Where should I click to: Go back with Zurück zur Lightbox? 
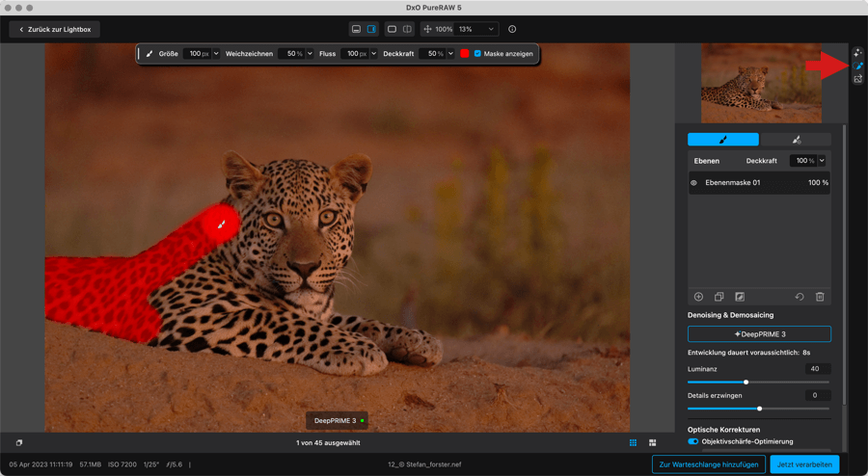tap(54, 29)
